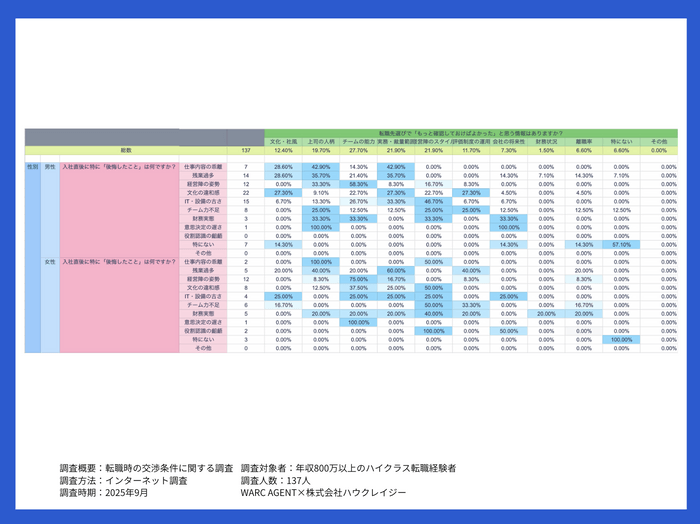Select the その他 column header
Image resolution: width=700 pixels, height=524 pixels.
[x=658, y=142]
